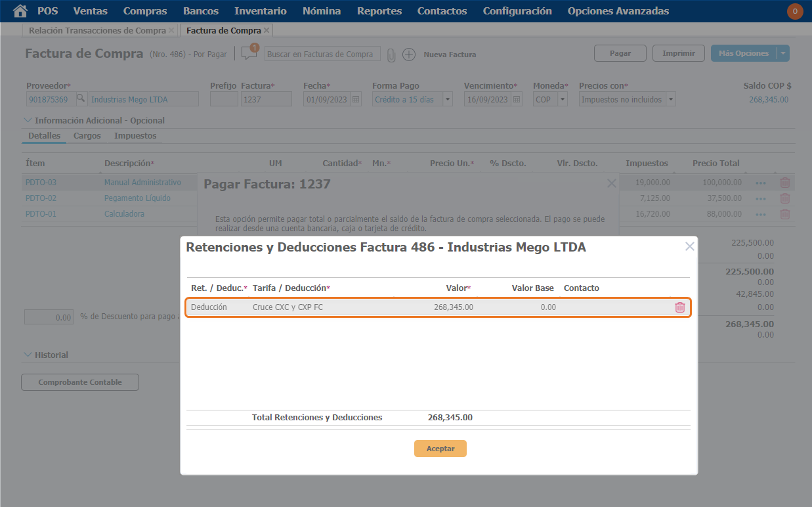Open the Moneda COP dropdown

point(563,100)
